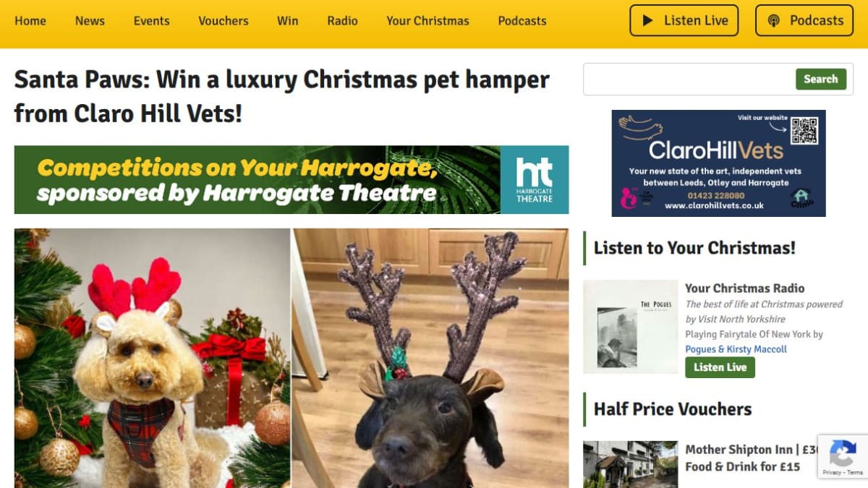Screen dimensions: 868x488
Task: Click the Harrogate Theatre logo
Action: tap(535, 180)
